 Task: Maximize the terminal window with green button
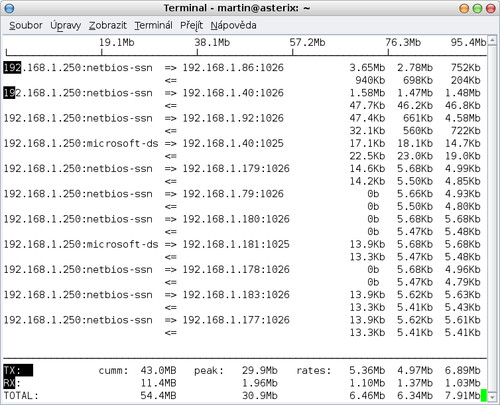click(x=477, y=8)
